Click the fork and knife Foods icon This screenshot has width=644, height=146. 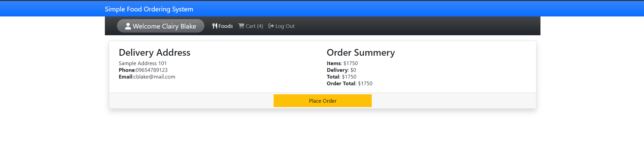point(215,26)
